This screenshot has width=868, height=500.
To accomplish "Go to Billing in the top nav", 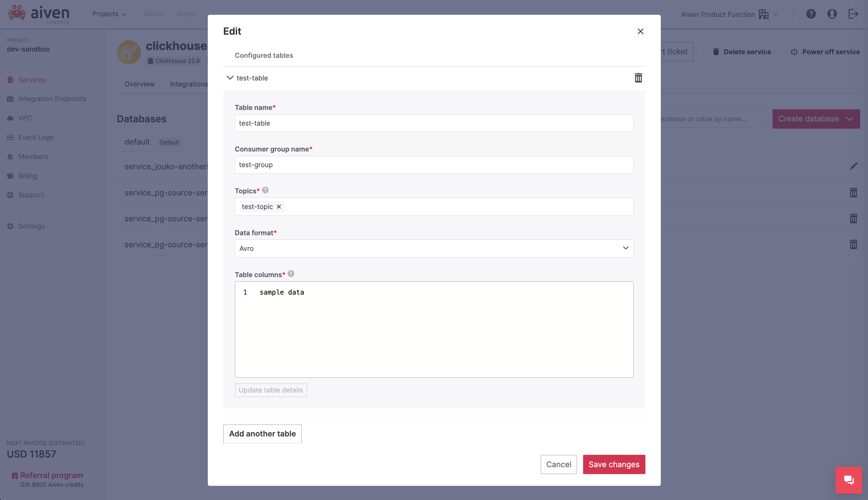I will [152, 14].
